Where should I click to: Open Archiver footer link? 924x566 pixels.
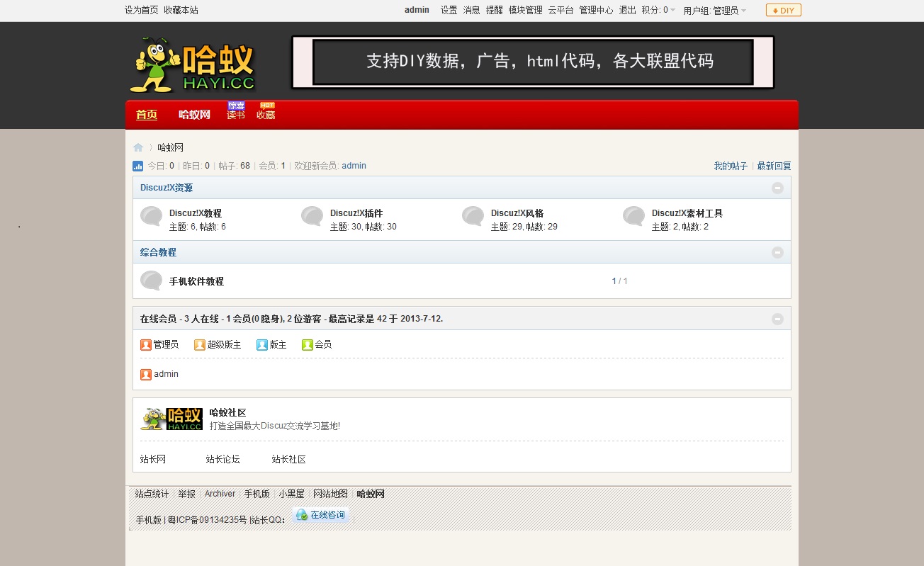coord(220,494)
